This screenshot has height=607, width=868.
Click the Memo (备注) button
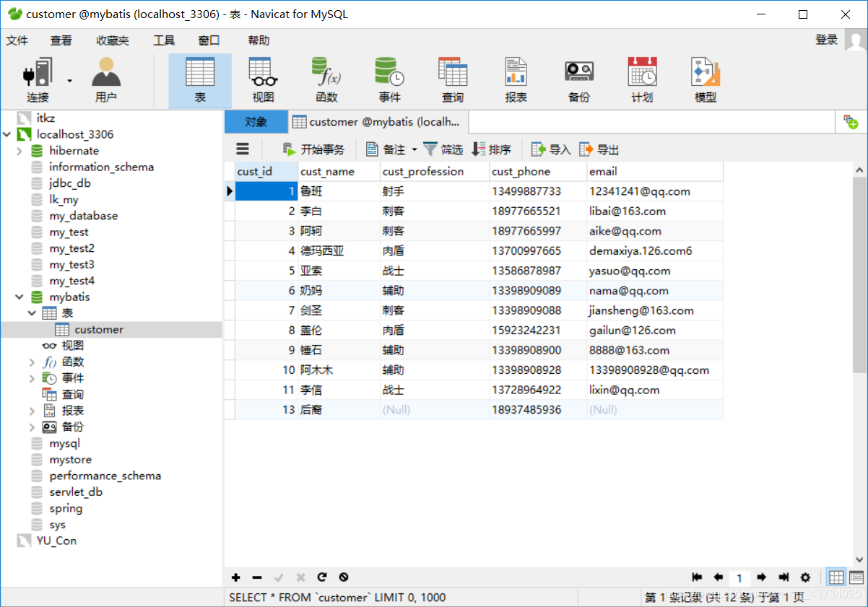pyautogui.click(x=386, y=149)
